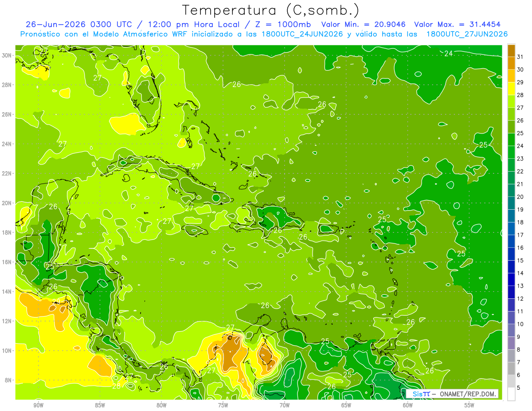This screenshot has width=532, height=411.
Task: Select "Valor Min. = 20.9046" text
Action: pyautogui.click(x=364, y=24)
